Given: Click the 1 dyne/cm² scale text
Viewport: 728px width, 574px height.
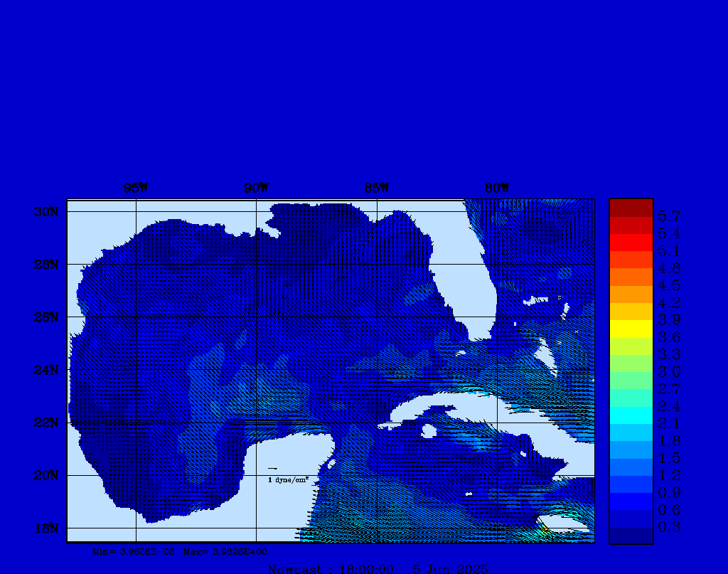Looking at the screenshot, I should pyautogui.click(x=288, y=480).
